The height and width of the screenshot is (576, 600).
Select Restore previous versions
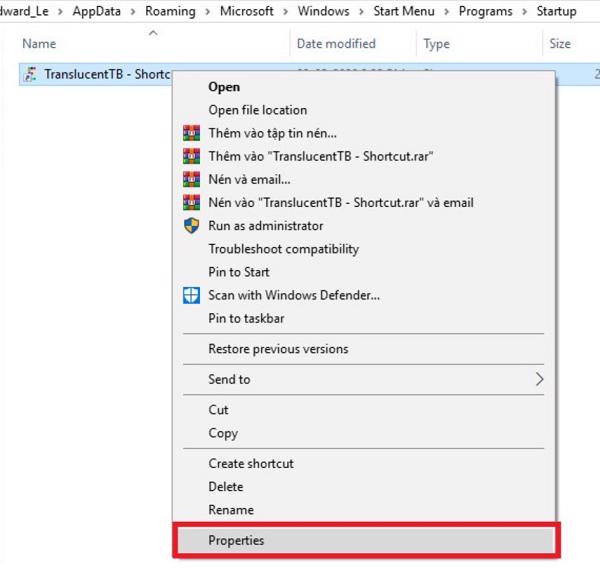278,349
